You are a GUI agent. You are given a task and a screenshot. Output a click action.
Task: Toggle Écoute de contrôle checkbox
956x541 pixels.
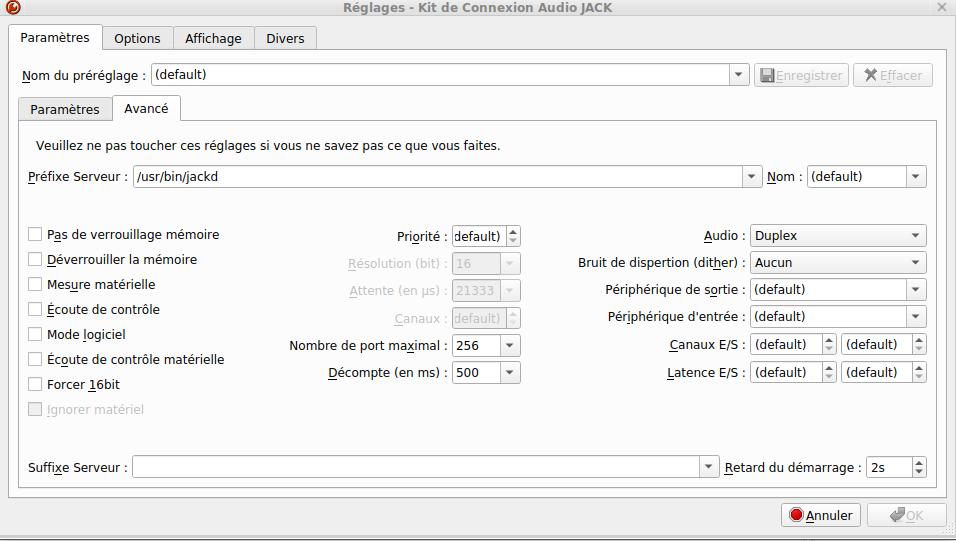35,310
